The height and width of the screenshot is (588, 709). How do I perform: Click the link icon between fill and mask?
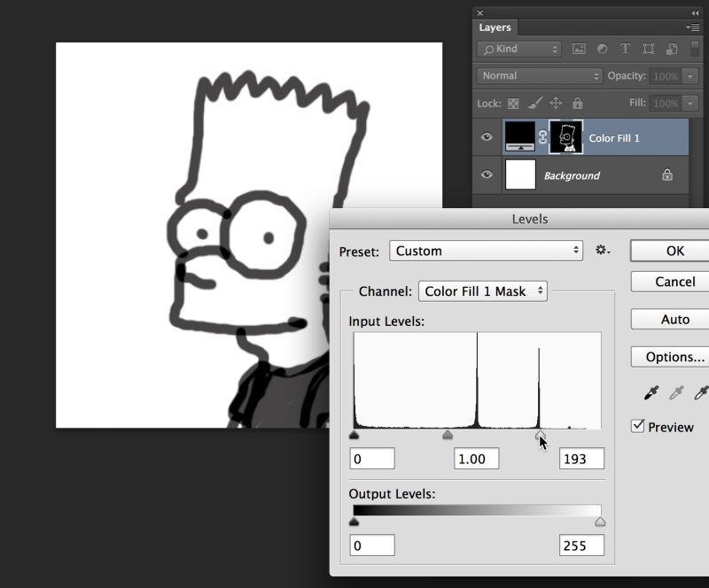(542, 137)
